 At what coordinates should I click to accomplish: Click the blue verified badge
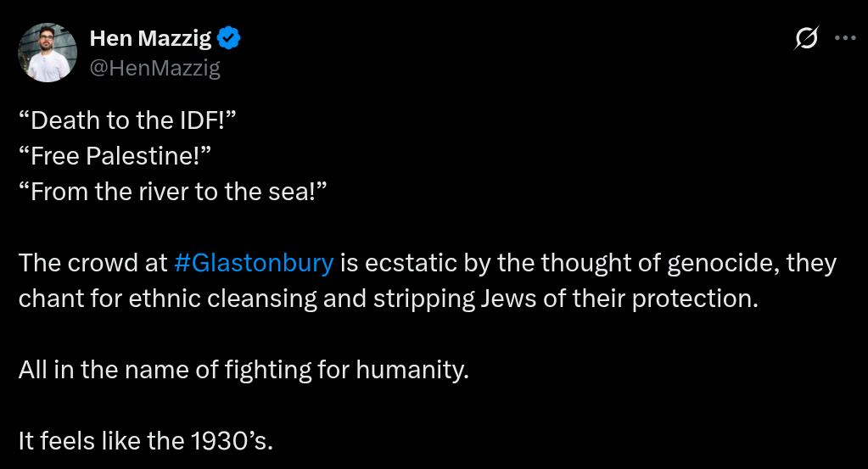[230, 38]
